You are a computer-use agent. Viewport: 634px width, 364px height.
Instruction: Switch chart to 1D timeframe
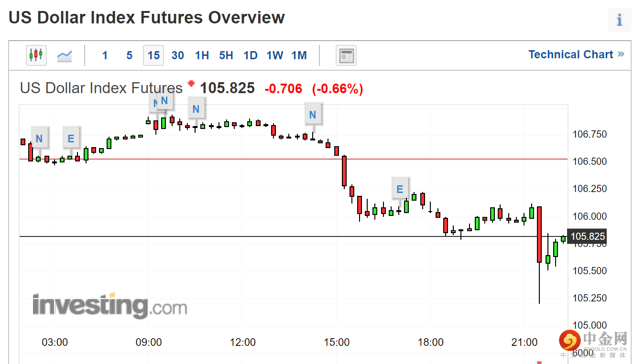click(251, 55)
